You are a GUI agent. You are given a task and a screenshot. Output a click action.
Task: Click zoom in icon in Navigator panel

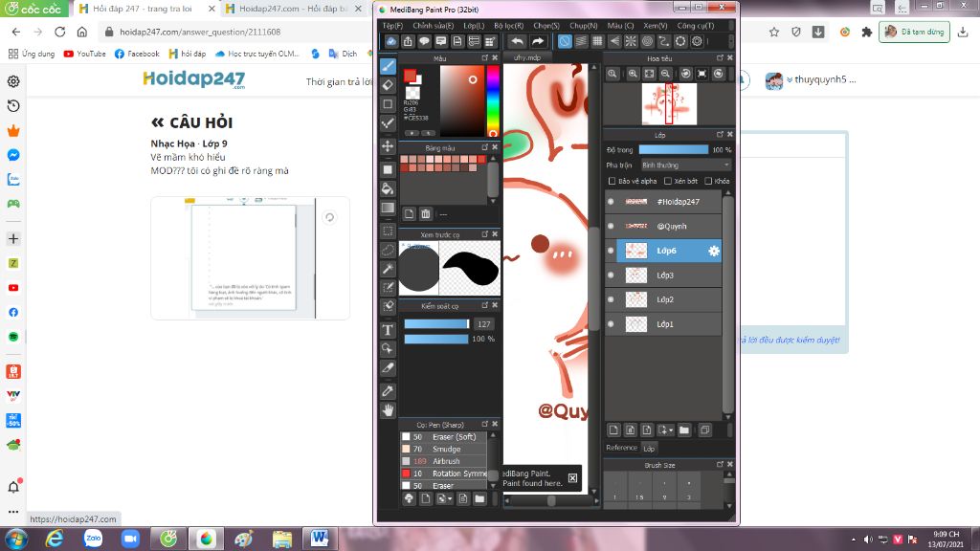point(633,74)
